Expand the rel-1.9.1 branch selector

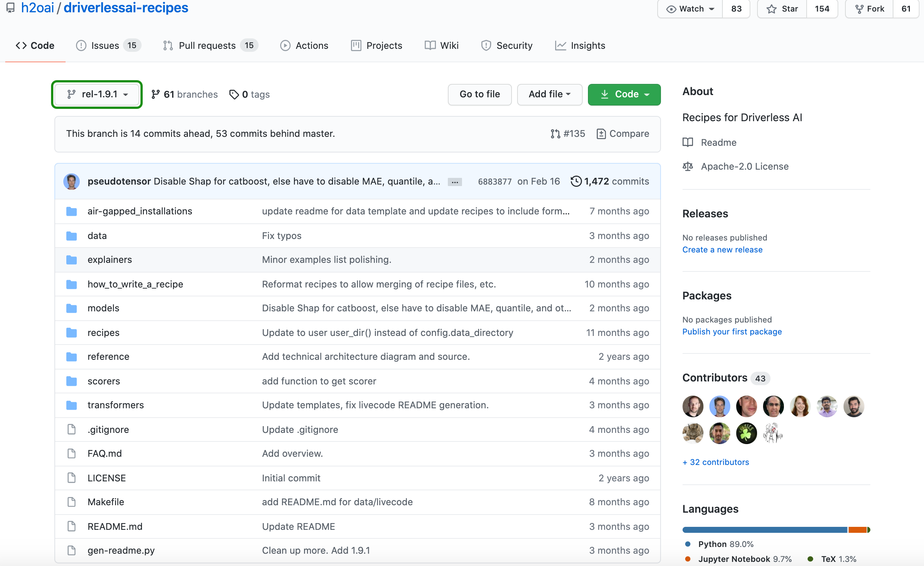point(97,94)
